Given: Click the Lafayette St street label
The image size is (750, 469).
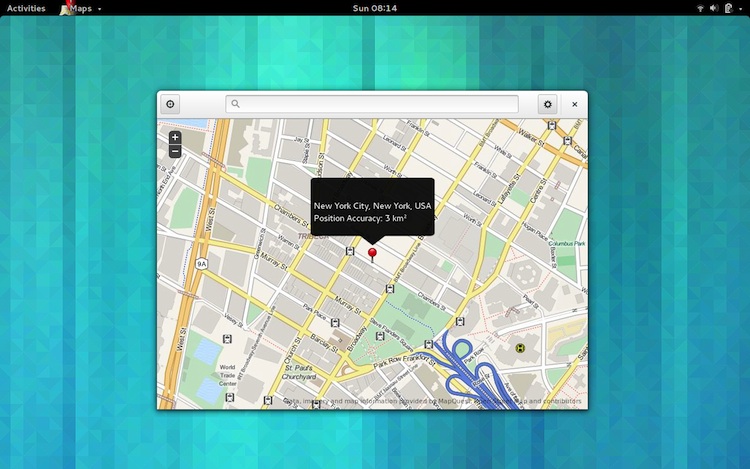Looking at the screenshot, I should [x=508, y=189].
